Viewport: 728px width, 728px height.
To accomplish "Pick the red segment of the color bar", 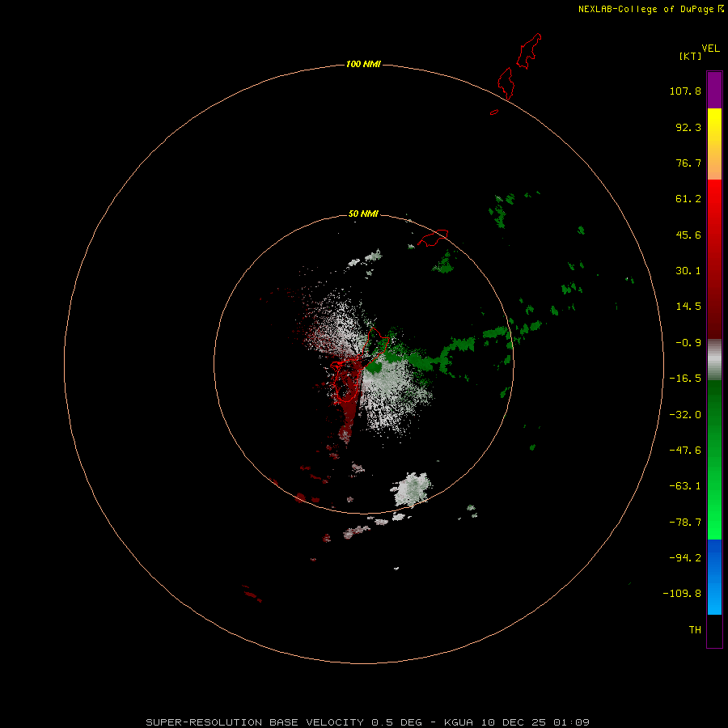I will 714,259.
